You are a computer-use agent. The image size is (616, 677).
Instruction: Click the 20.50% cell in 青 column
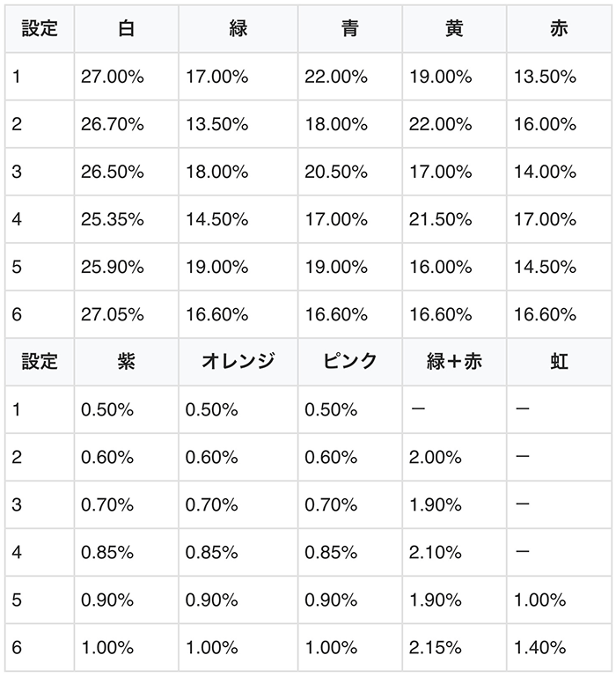tap(336, 172)
